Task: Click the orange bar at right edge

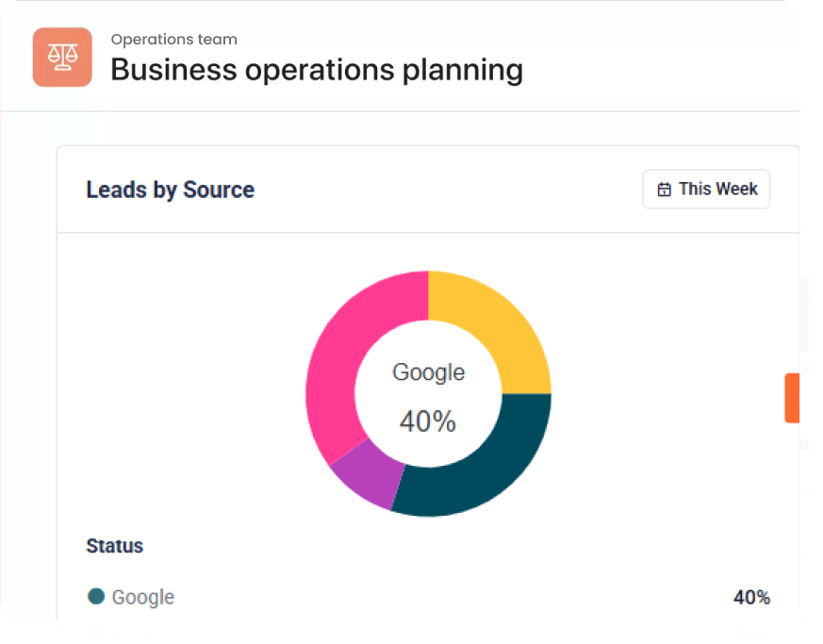Action: pos(792,397)
